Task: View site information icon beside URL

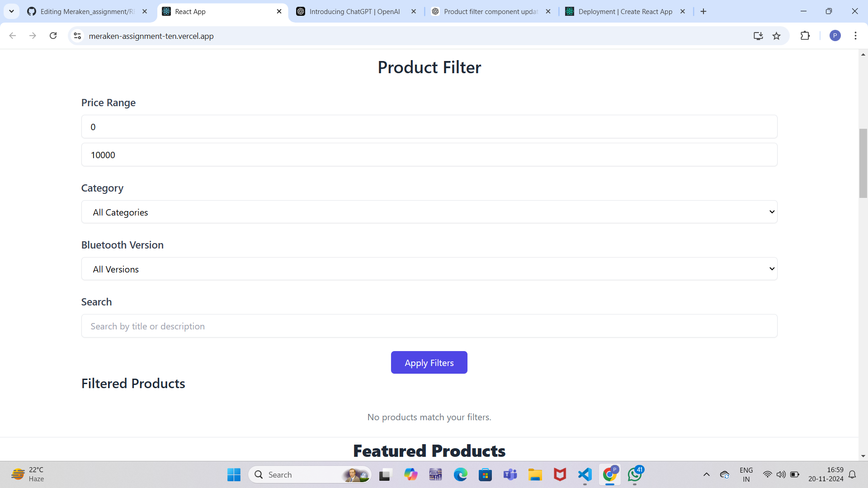Action: (x=77, y=36)
